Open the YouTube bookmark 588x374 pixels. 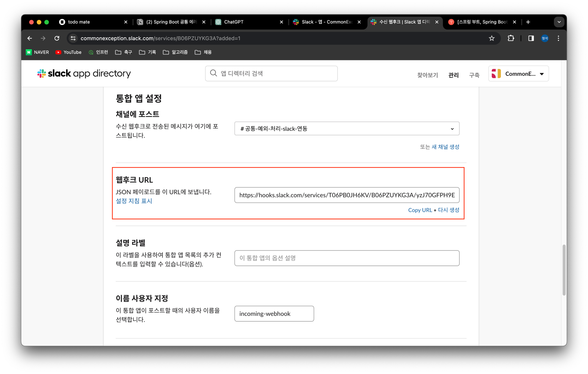(x=69, y=52)
